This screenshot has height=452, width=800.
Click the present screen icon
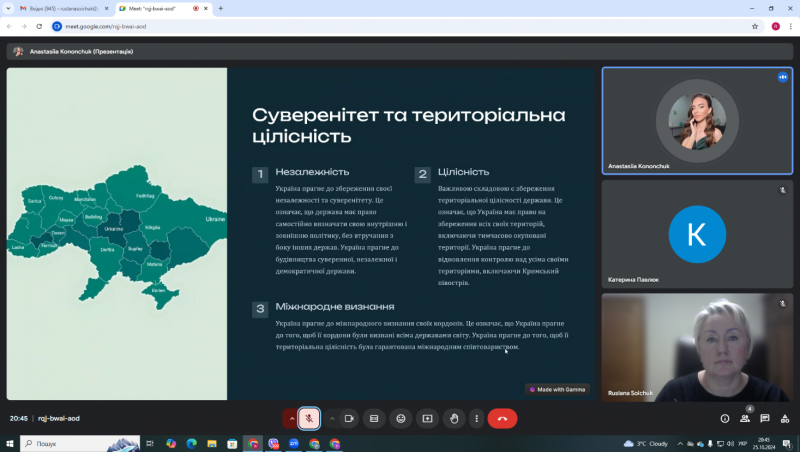[x=427, y=418]
